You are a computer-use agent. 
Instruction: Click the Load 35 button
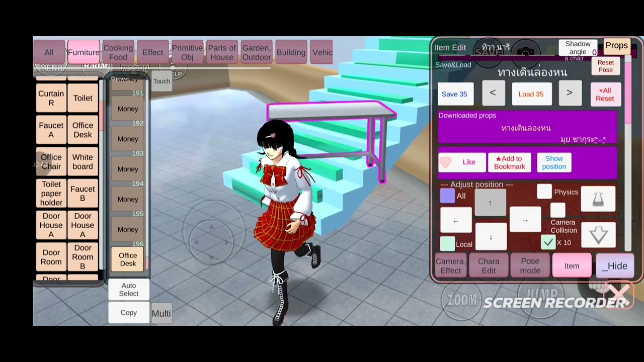[531, 94]
